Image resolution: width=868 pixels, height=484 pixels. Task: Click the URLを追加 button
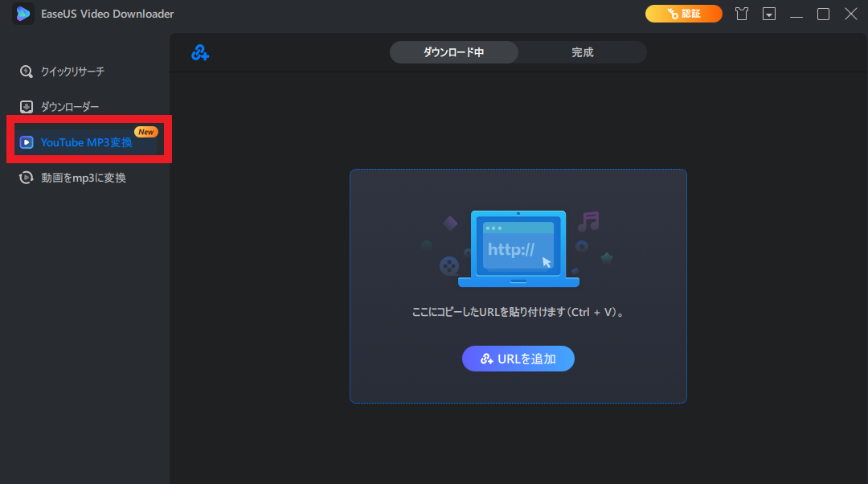[x=518, y=359]
